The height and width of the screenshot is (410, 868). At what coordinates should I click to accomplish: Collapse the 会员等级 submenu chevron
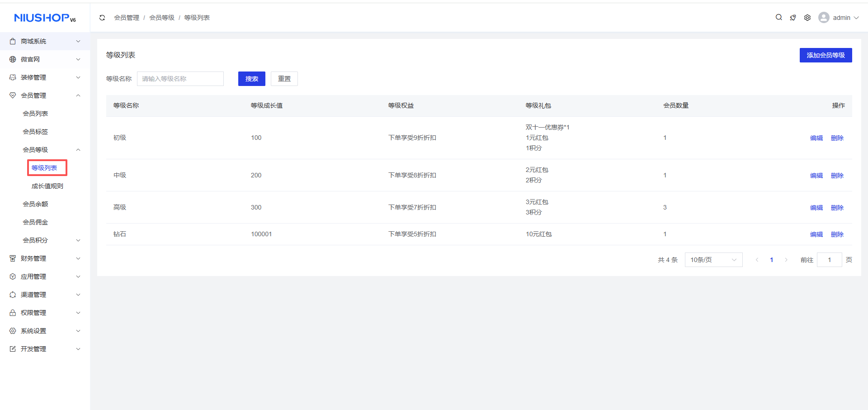tap(78, 150)
